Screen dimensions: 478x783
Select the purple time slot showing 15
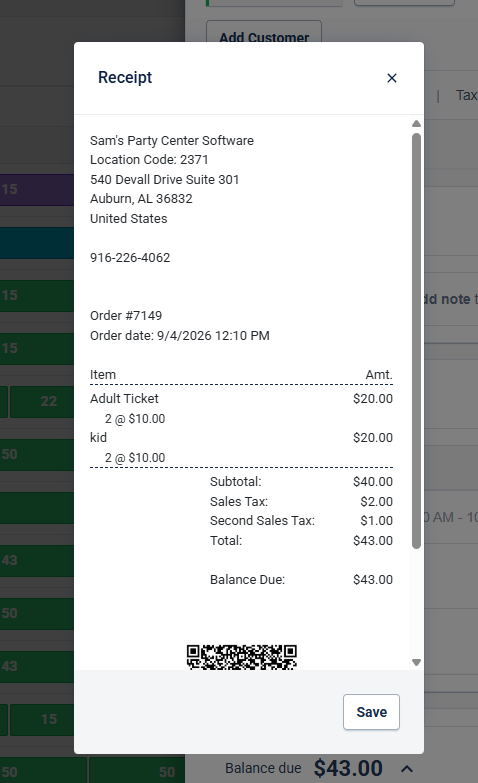tap(37, 190)
